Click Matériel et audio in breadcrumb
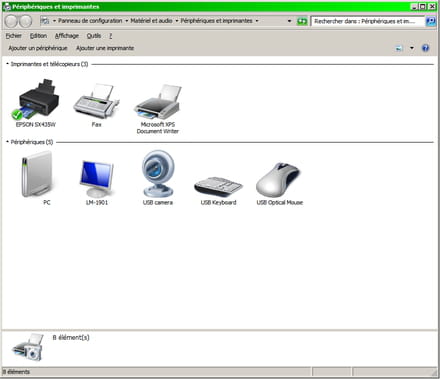Viewport: 440px width, 379px height. (x=151, y=21)
